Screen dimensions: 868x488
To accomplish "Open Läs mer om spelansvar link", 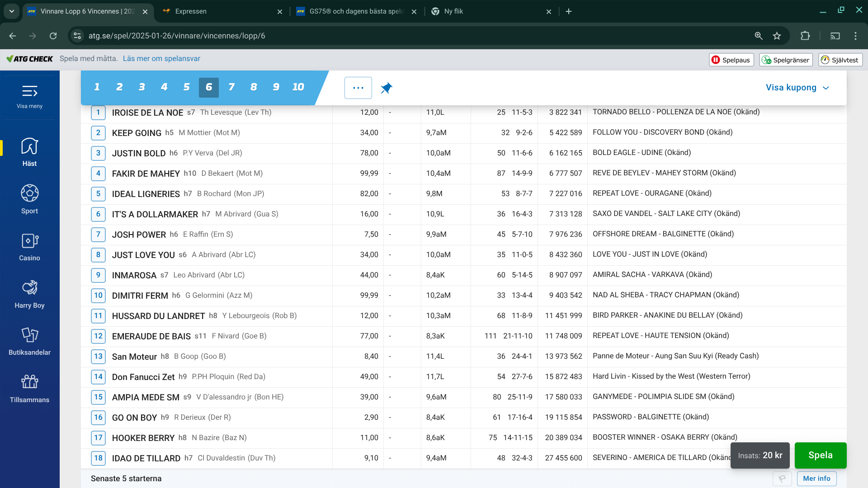I will (161, 59).
